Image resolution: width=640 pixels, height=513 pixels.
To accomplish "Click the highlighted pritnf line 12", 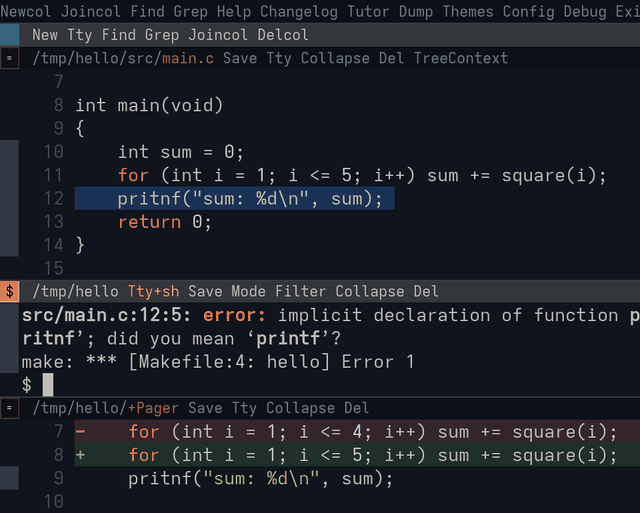I will pyautogui.click(x=234, y=199).
